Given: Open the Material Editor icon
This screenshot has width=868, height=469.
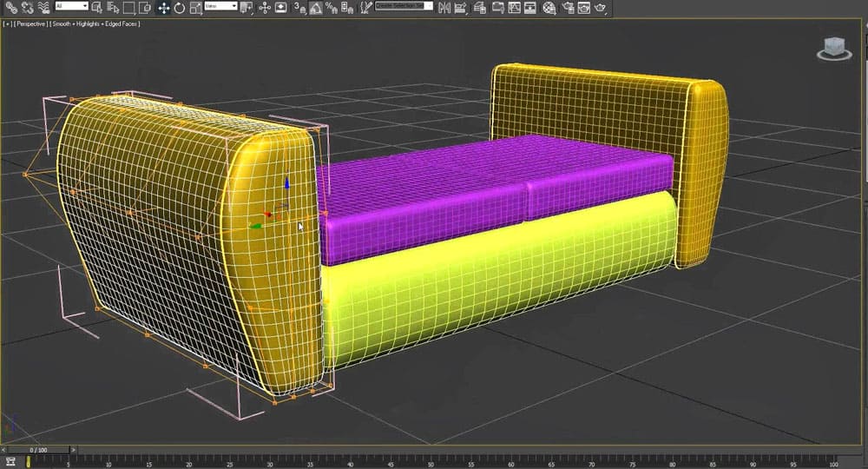Looking at the screenshot, I should pyautogui.click(x=549, y=8).
